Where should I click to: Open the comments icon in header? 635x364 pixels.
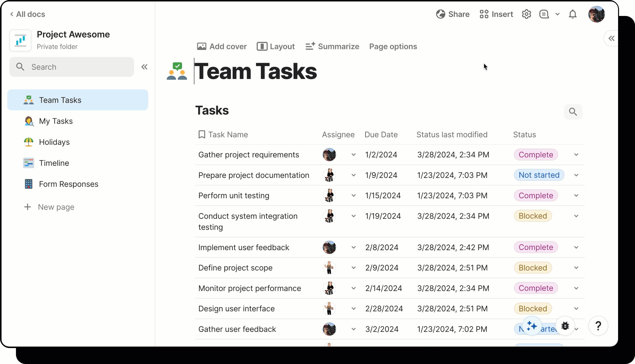tap(544, 14)
